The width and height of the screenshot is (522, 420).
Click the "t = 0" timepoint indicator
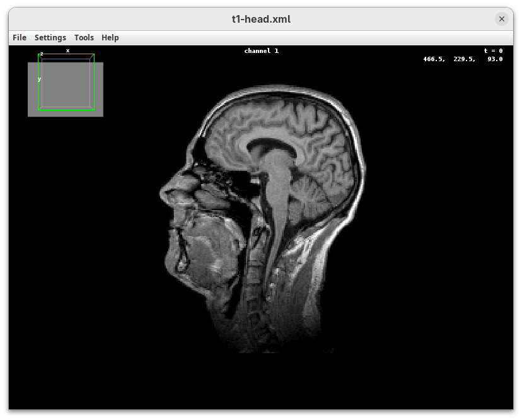493,51
